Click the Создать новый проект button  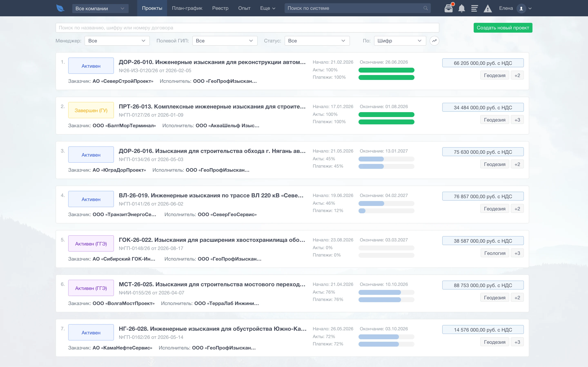point(503,28)
